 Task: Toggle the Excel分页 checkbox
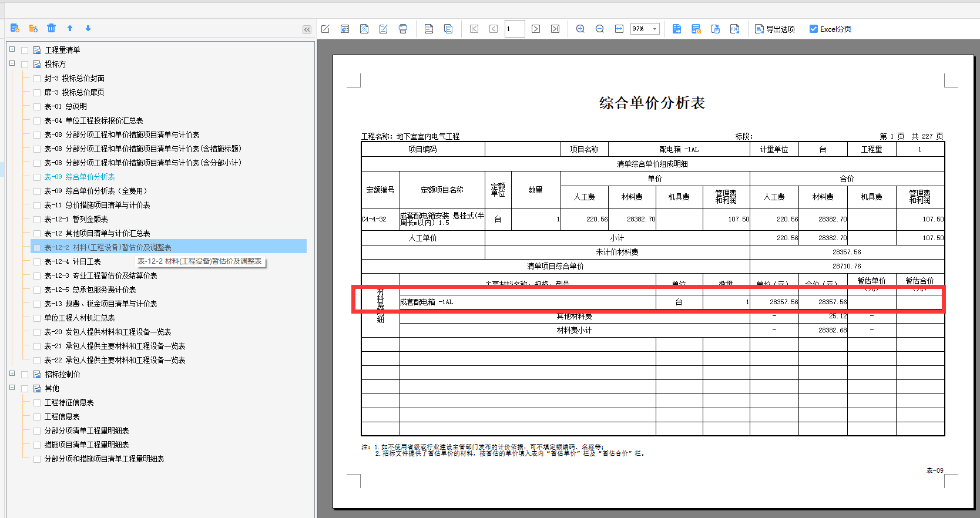click(814, 29)
